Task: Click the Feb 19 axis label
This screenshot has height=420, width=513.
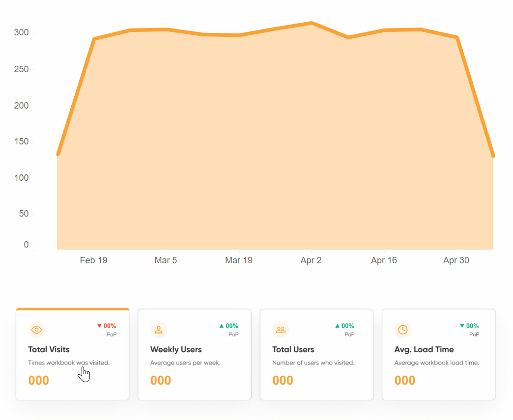Action: click(x=93, y=260)
